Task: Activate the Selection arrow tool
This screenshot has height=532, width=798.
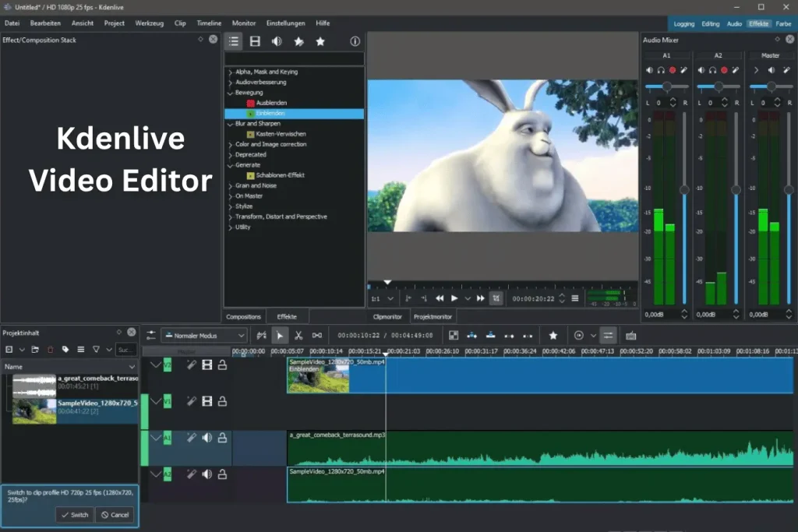Action: click(280, 336)
